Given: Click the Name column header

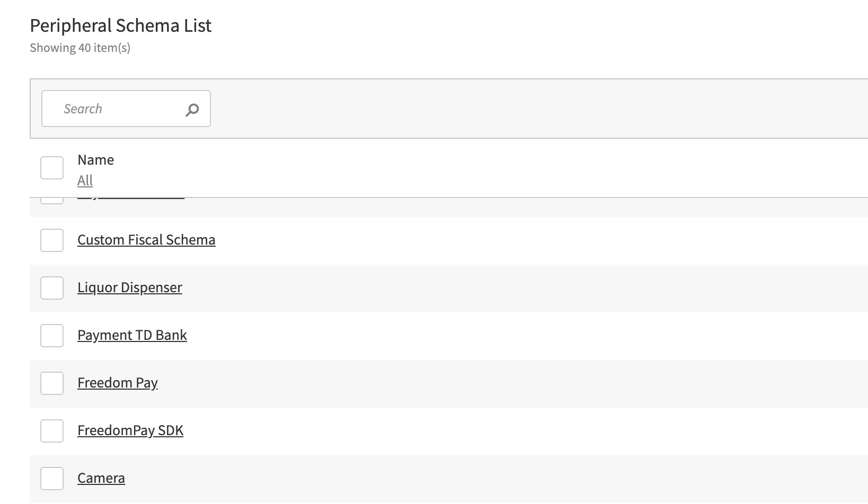Looking at the screenshot, I should (95, 160).
